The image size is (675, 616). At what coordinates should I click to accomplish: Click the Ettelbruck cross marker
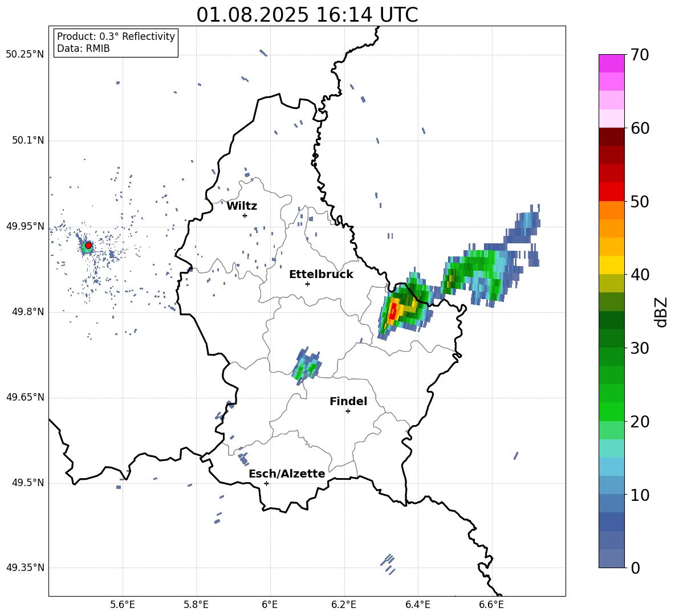(307, 284)
